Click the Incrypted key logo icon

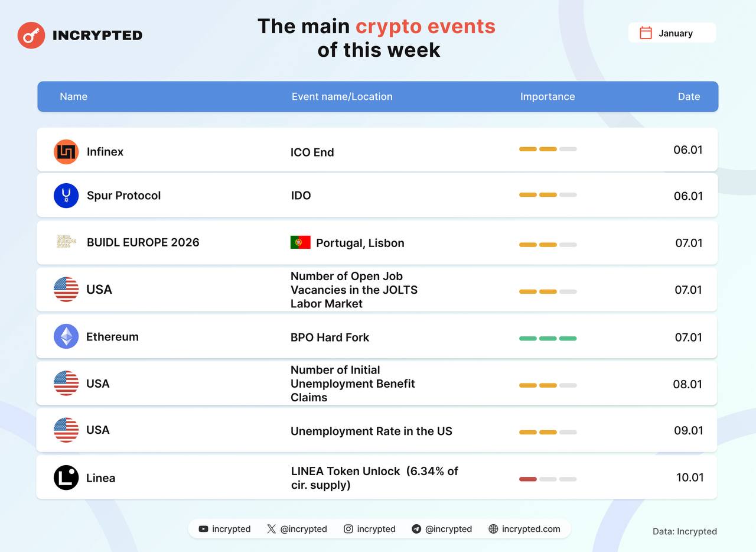(x=31, y=35)
